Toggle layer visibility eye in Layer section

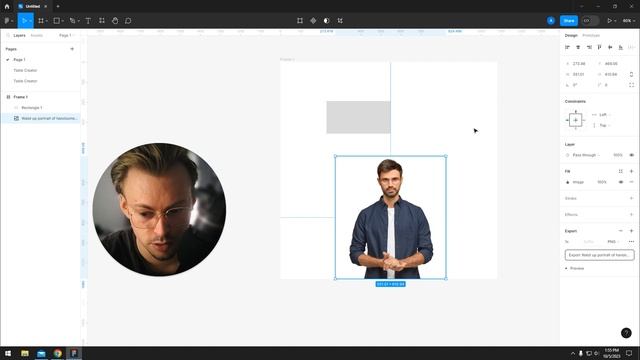click(x=631, y=155)
